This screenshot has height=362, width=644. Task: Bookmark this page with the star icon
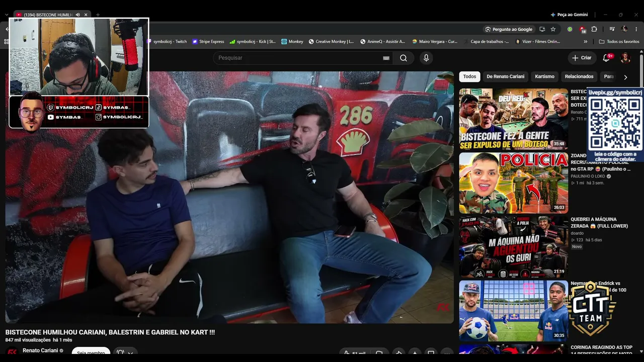click(x=553, y=29)
